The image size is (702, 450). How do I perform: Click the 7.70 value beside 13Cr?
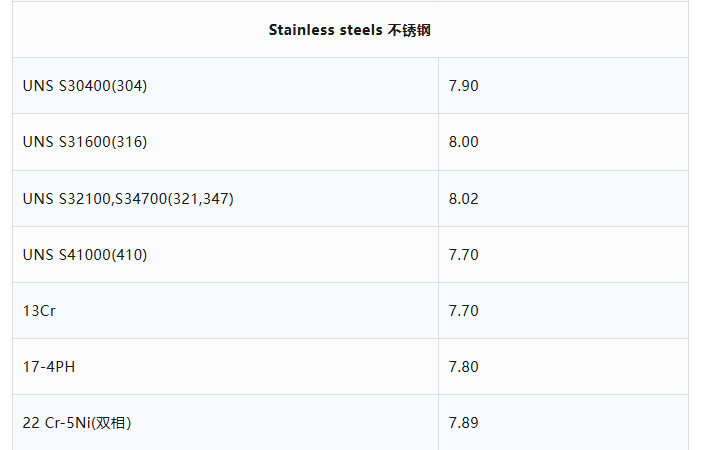(x=464, y=311)
